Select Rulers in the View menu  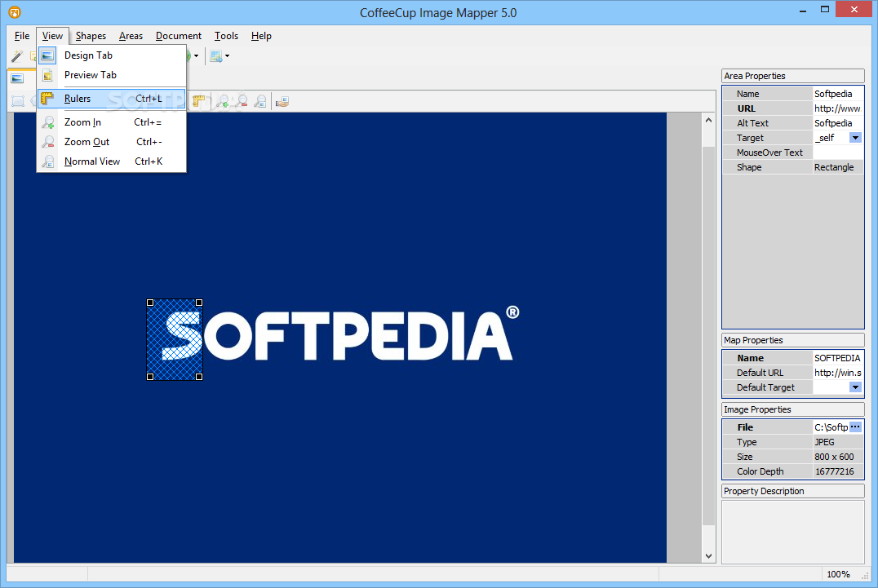click(112, 99)
